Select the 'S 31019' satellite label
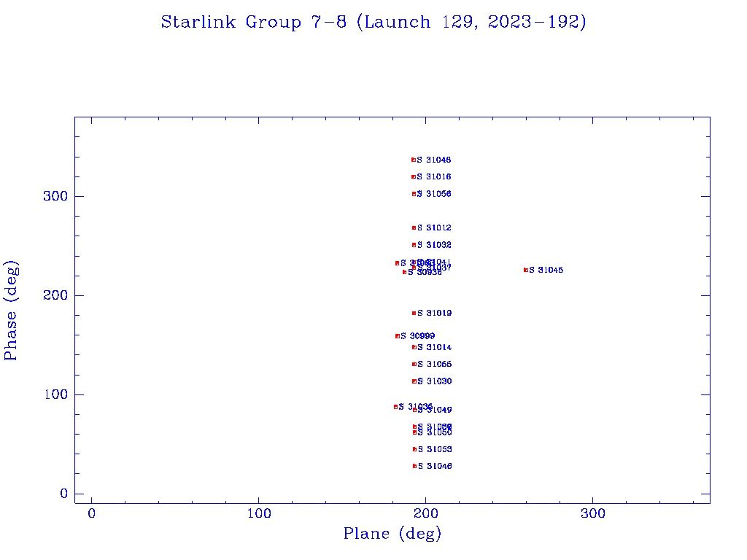Image resolution: width=747 pixels, height=560 pixels. tap(435, 313)
